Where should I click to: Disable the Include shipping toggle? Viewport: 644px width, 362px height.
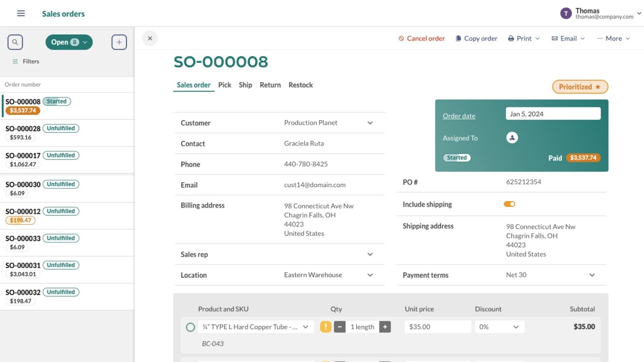(x=509, y=204)
